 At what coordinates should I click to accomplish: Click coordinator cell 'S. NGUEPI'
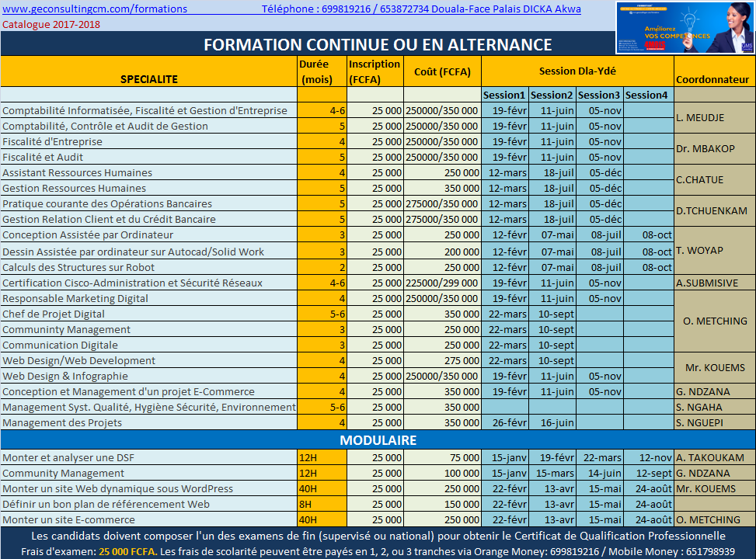click(x=715, y=422)
